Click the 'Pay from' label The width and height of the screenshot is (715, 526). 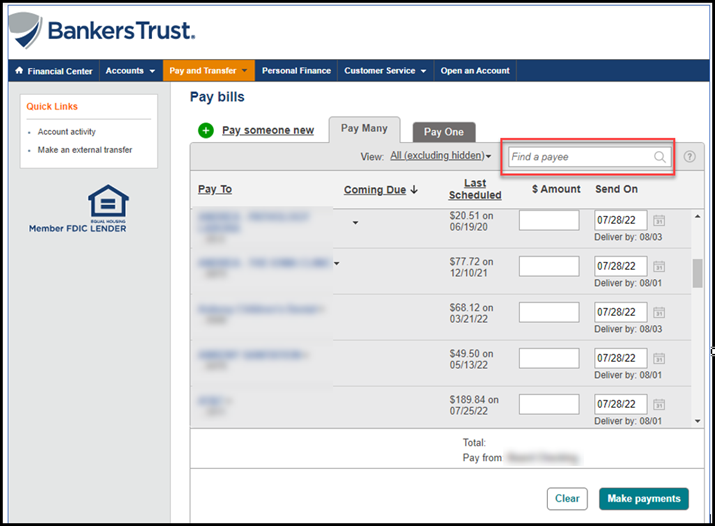click(482, 458)
